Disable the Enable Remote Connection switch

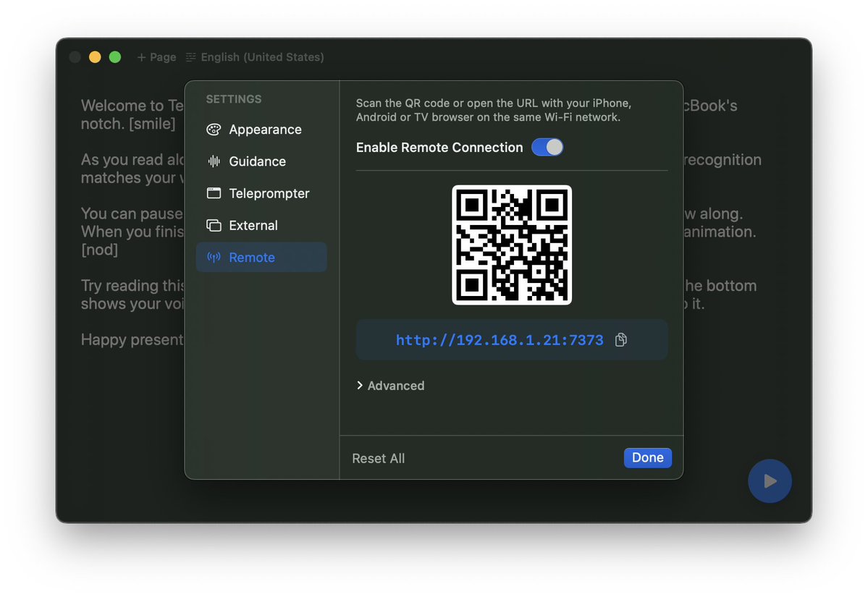547,147
